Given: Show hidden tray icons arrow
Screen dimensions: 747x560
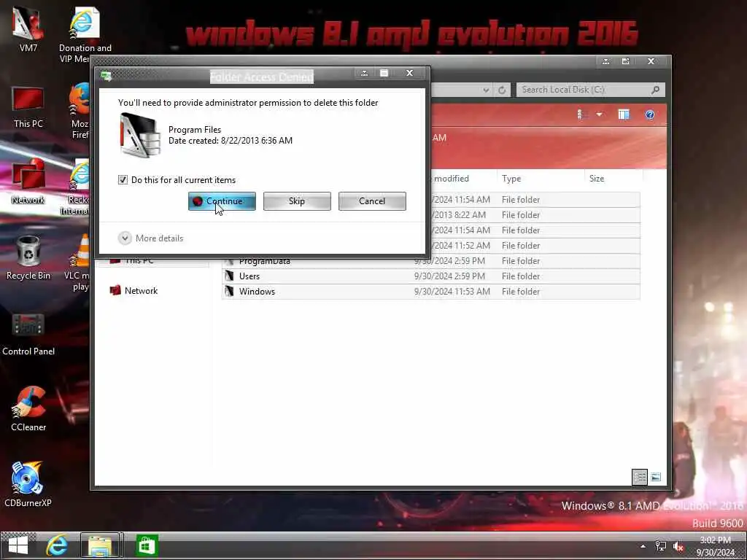Looking at the screenshot, I should [x=643, y=546].
